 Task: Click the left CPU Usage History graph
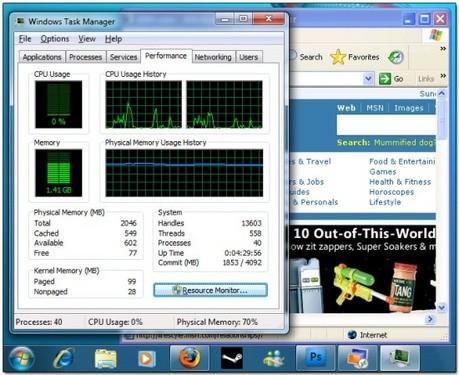[144, 104]
